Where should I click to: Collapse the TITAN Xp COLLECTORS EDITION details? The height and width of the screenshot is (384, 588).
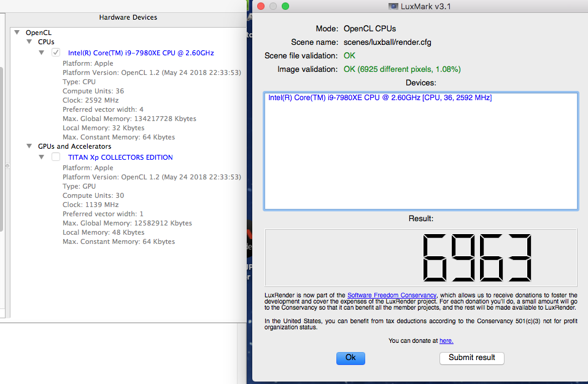click(42, 157)
